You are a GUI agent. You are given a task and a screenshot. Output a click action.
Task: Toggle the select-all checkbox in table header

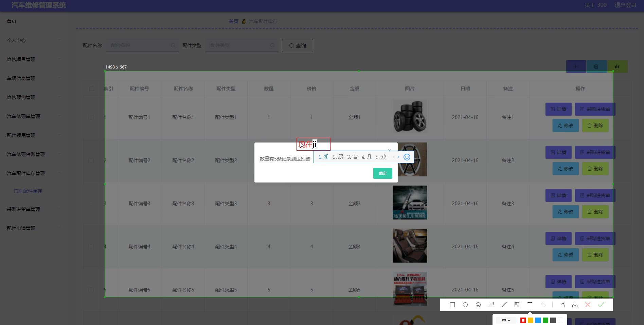pos(92,89)
